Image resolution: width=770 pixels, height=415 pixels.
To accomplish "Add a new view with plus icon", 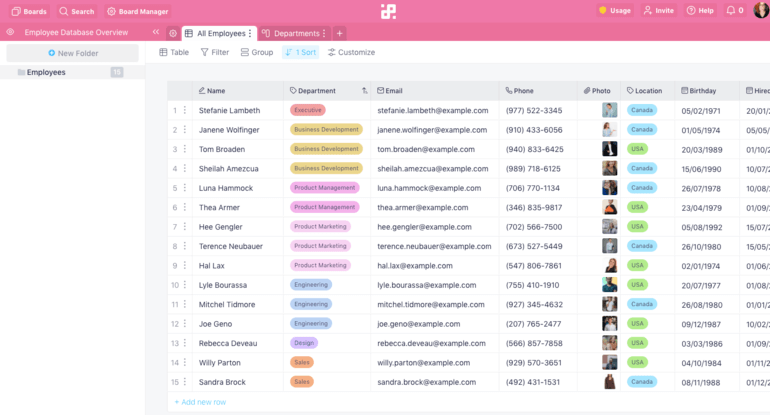I will [x=339, y=33].
